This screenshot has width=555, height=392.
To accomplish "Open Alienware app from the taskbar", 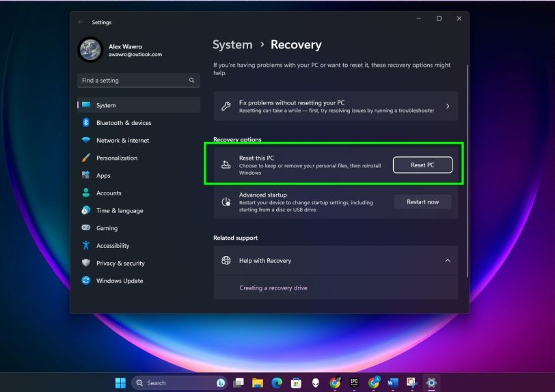I will point(315,383).
